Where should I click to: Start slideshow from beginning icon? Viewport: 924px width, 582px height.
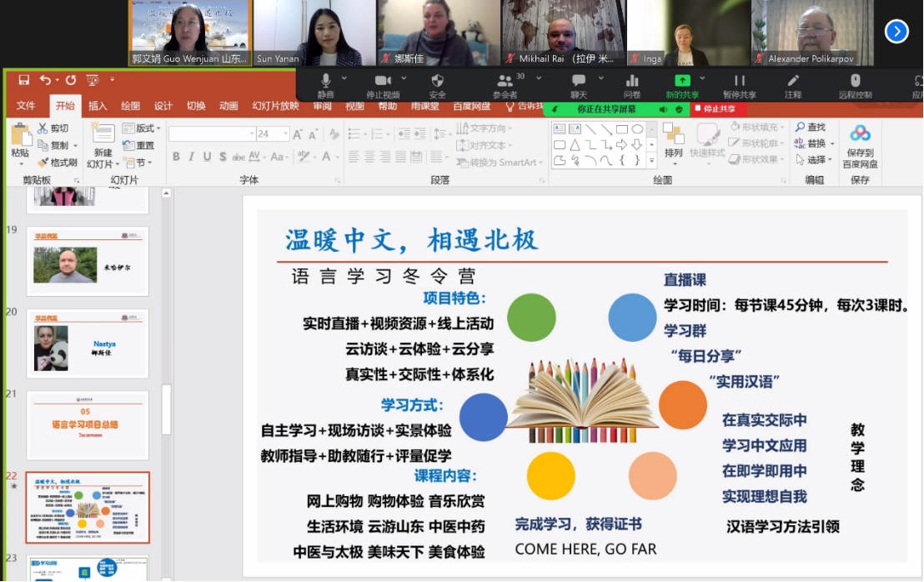click(x=93, y=79)
